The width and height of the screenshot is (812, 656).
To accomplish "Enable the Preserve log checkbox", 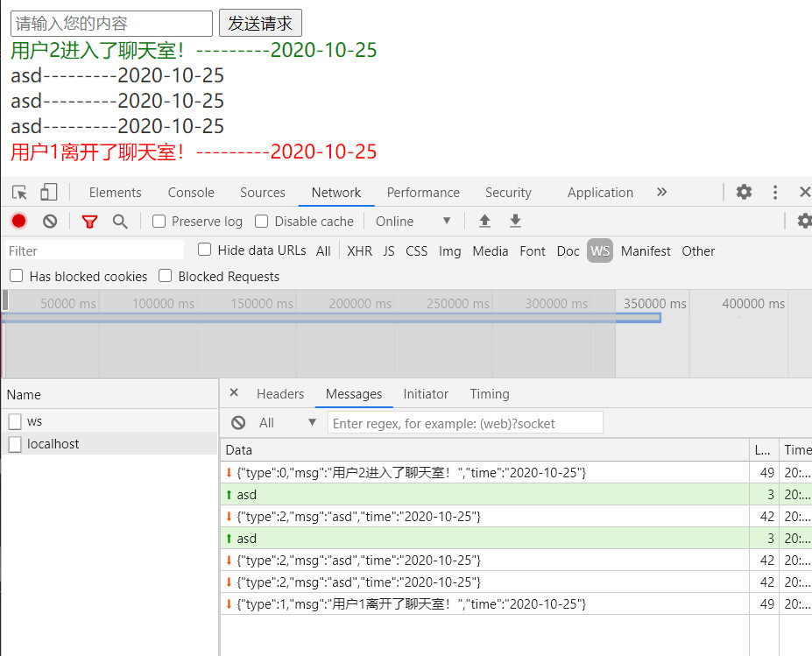I will (x=158, y=221).
